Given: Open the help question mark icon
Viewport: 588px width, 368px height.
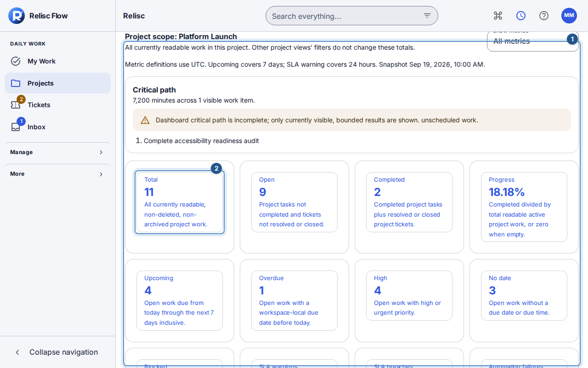Looking at the screenshot, I should point(544,16).
